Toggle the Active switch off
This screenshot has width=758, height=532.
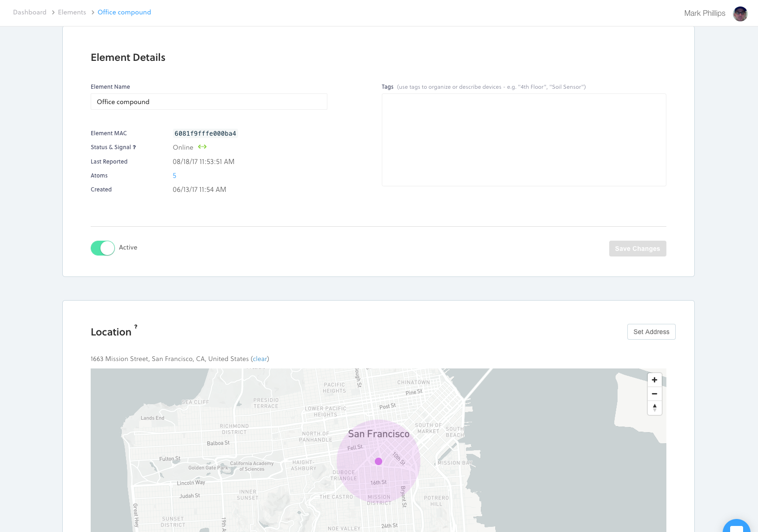(x=103, y=248)
